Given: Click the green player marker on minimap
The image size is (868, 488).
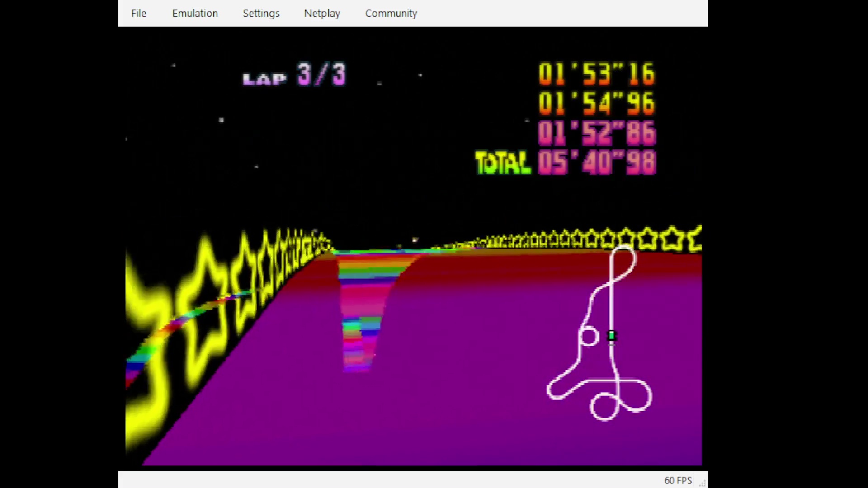Looking at the screenshot, I should click(x=611, y=336).
